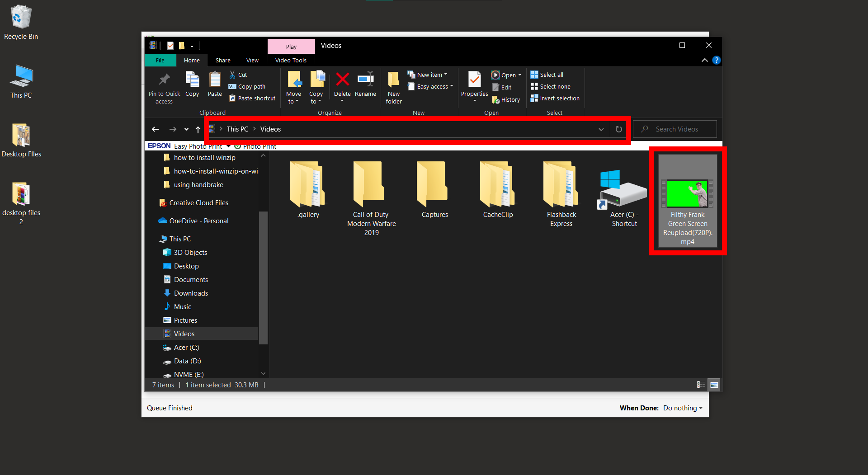Open the Video Tools Play tab
Screen dimensions: 868x475
[x=291, y=46]
